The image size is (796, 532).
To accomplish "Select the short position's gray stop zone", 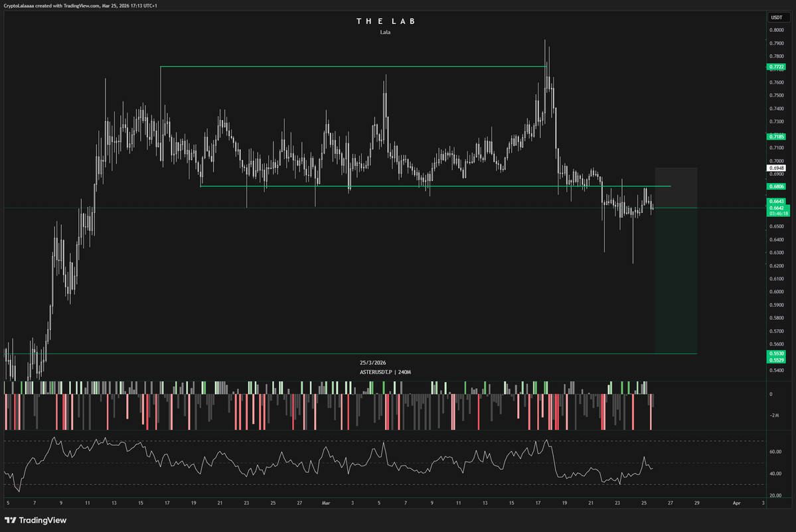I will [677, 188].
